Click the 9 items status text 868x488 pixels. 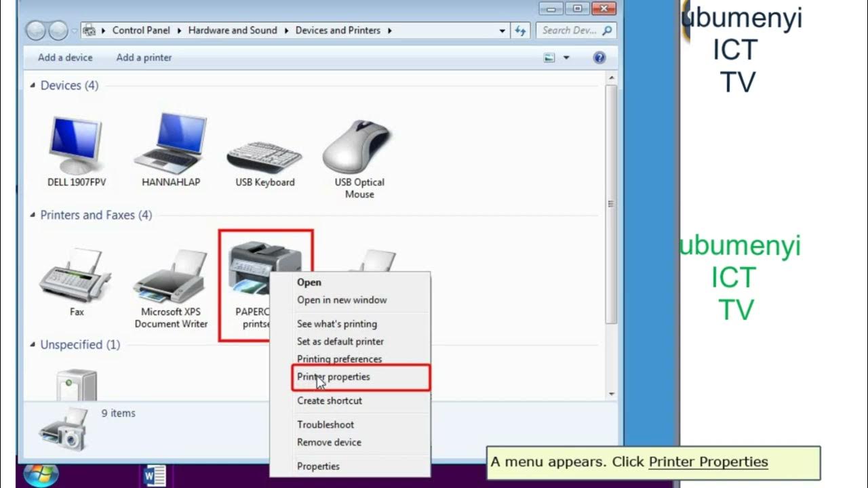point(119,413)
